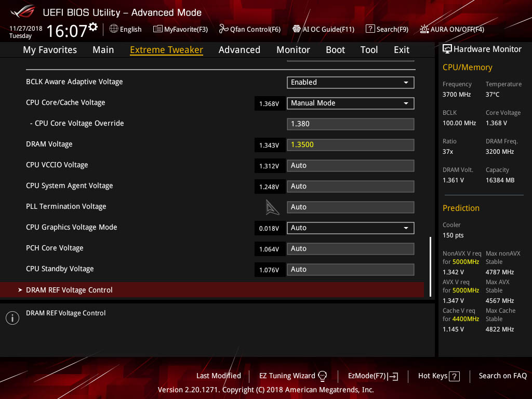The height and width of the screenshot is (399, 532).
Task: Open the Monitor tab
Action: pyautogui.click(x=293, y=50)
